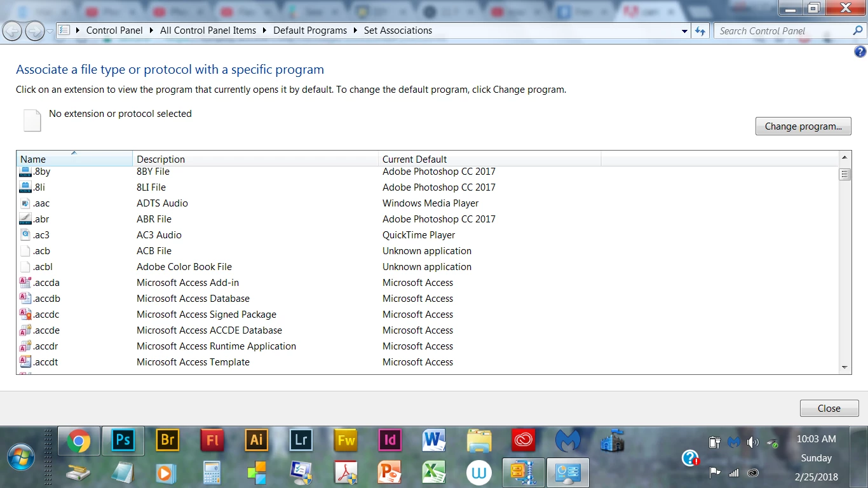Click the Back navigation arrow
This screenshot has height=488, width=868.
click(x=12, y=30)
